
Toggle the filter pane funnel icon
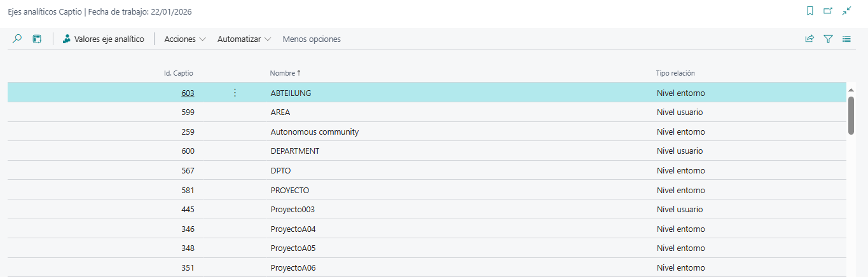[x=828, y=39]
